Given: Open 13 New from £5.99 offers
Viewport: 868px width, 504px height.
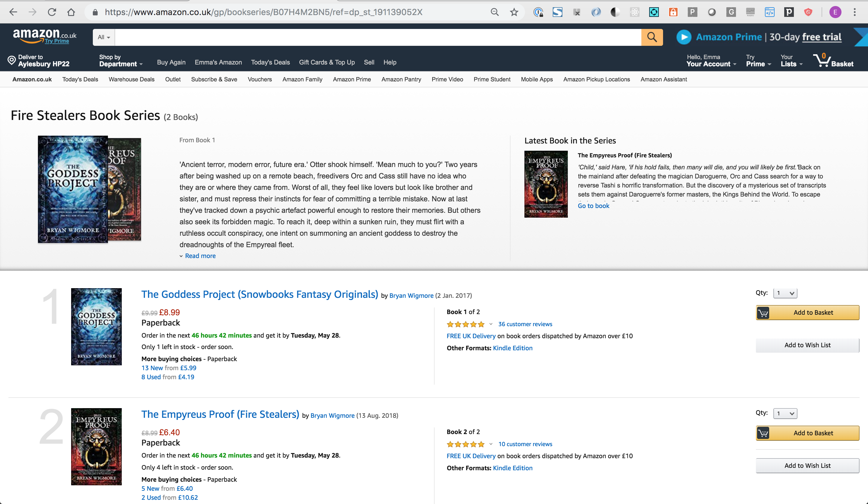Looking at the screenshot, I should (169, 368).
